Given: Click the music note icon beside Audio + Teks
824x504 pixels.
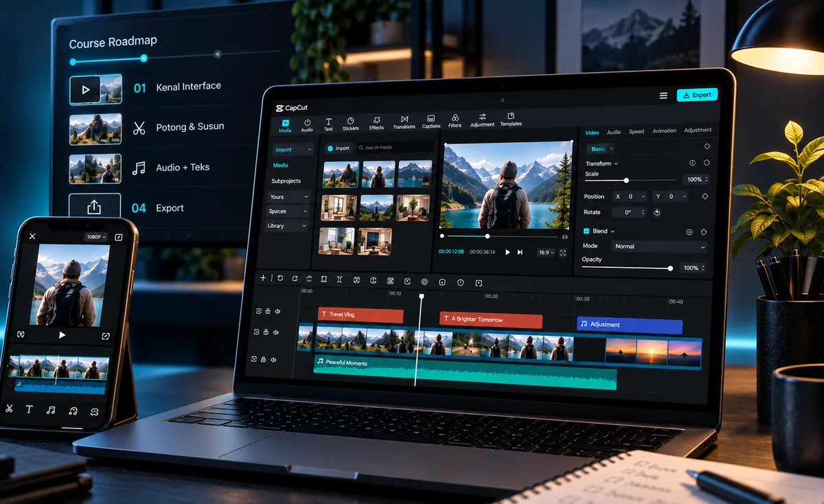Looking at the screenshot, I should point(139,168).
